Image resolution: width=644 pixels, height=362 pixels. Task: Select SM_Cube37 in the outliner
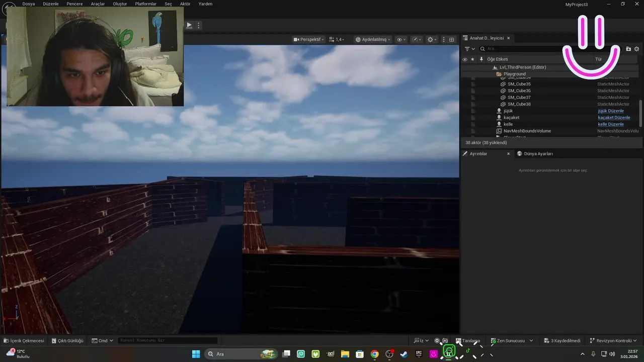519,98
